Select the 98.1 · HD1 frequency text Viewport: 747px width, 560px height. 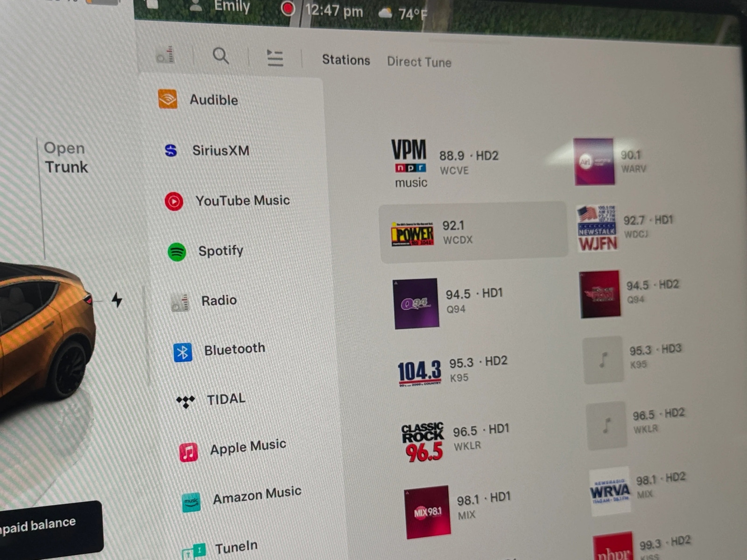[x=484, y=499]
